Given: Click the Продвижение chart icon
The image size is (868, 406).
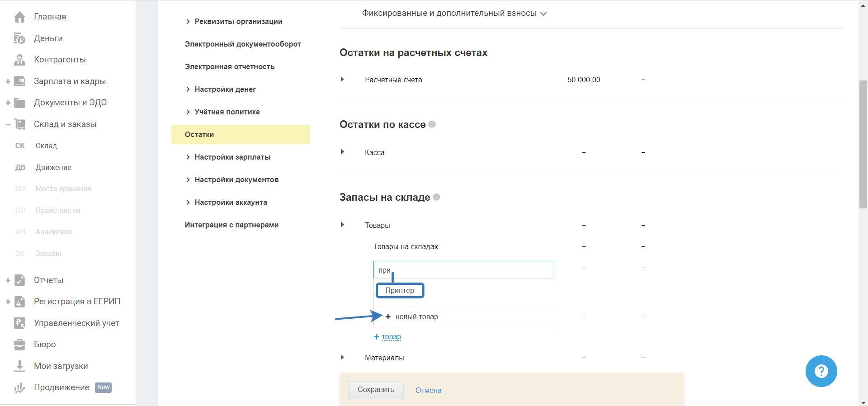Looking at the screenshot, I should point(19,387).
